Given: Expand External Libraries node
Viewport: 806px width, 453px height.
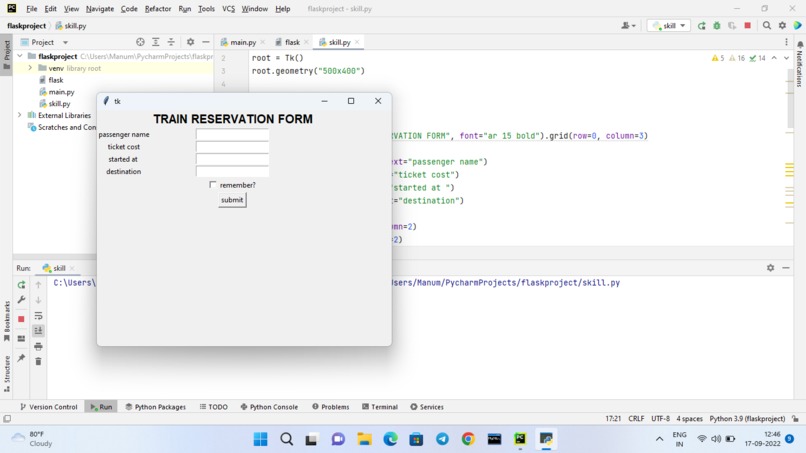Looking at the screenshot, I should tap(20, 115).
